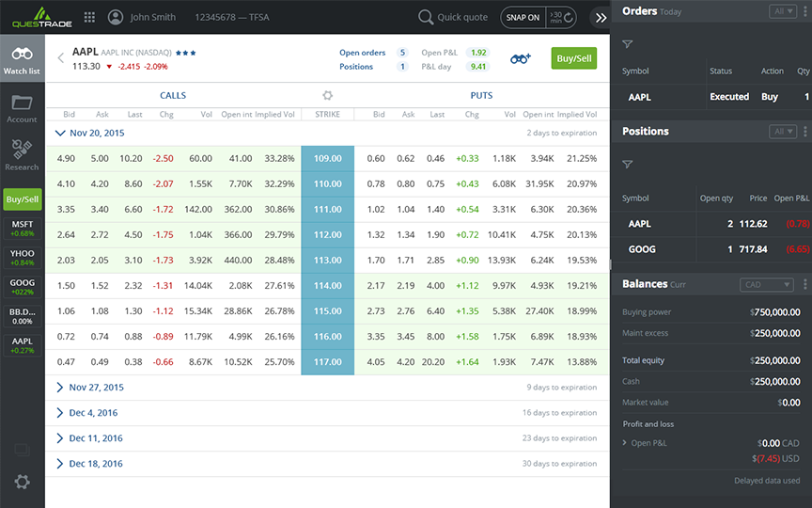Click the star rating next to AAPL INC
This screenshot has width=812, height=508.
pyautogui.click(x=185, y=53)
